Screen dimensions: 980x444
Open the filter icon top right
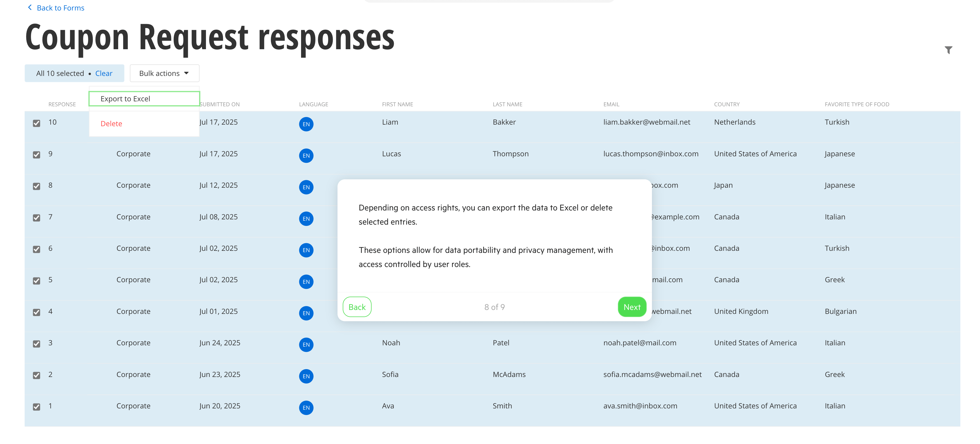(949, 50)
